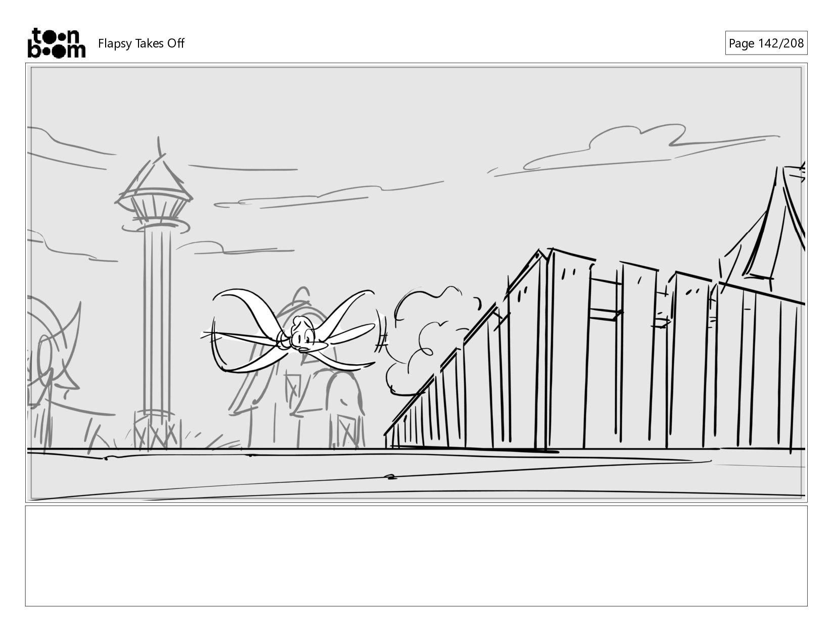Viewport: 834px width, 644px height.
Task: Click the storyboard panel drawing
Action: 416,283
